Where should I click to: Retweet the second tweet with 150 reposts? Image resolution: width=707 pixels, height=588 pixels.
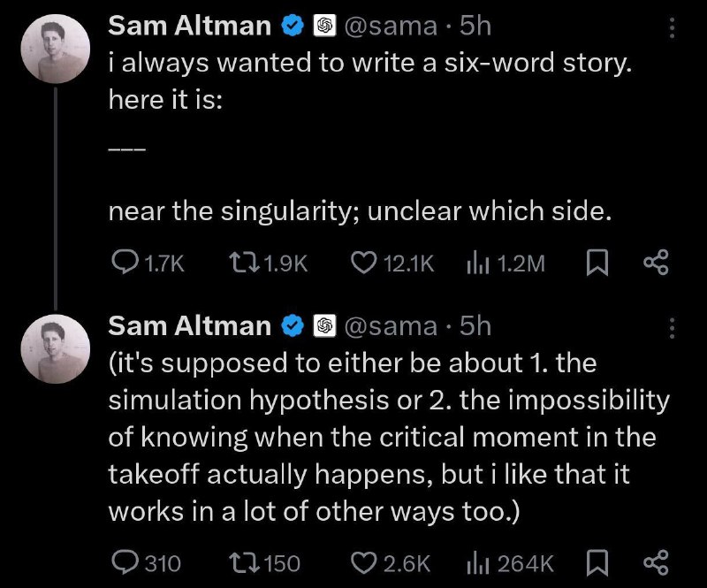tap(264, 563)
